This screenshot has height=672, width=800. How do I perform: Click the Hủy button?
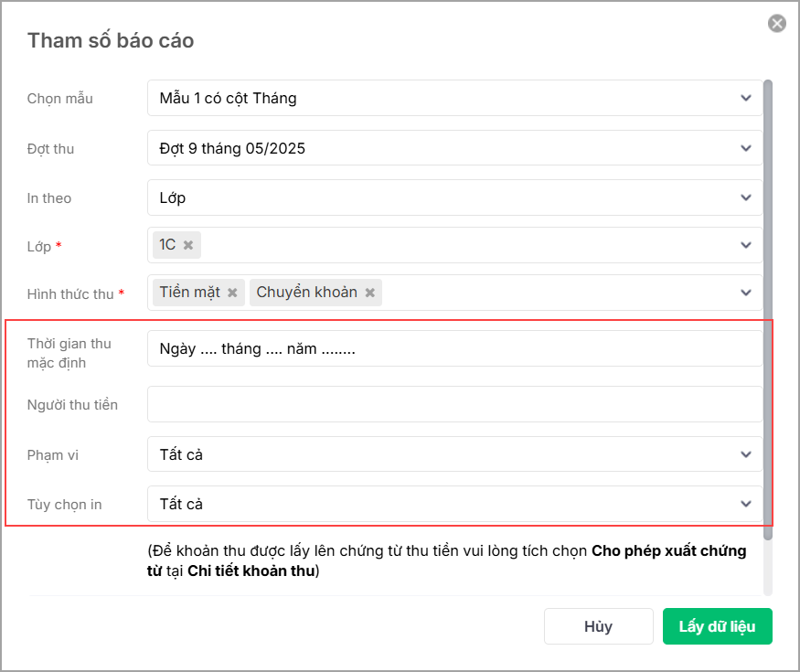click(598, 626)
